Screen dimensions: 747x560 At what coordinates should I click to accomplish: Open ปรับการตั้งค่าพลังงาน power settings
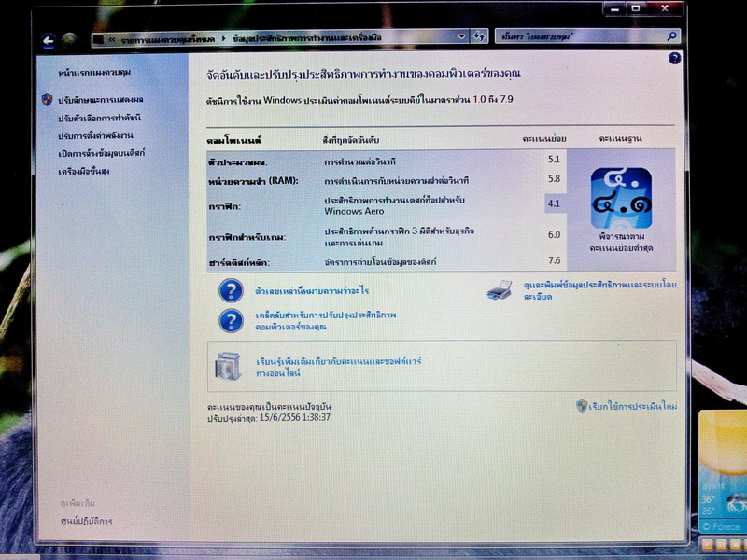95,135
